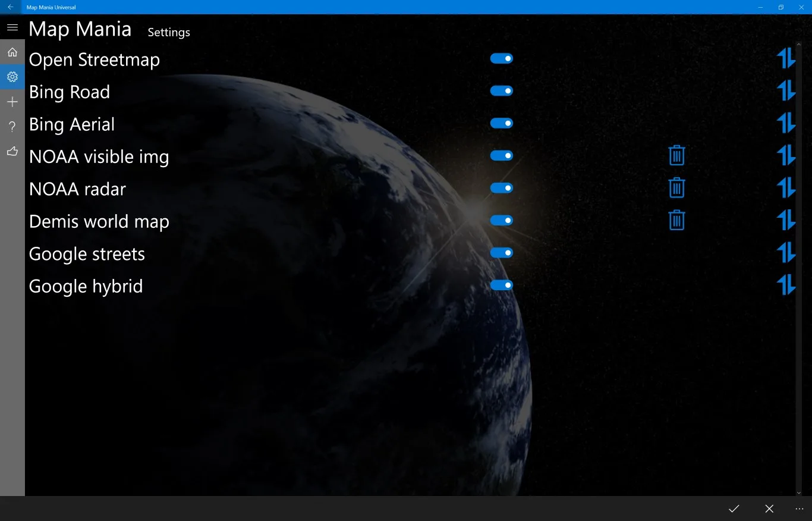812x521 pixels.
Task: Delete the NOAA radar map source
Action: 676,188
